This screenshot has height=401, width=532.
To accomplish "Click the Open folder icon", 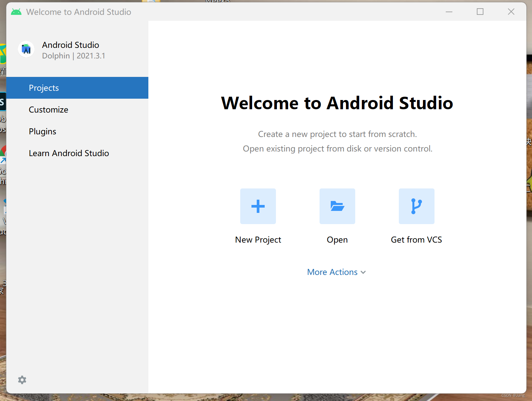I will 337,206.
